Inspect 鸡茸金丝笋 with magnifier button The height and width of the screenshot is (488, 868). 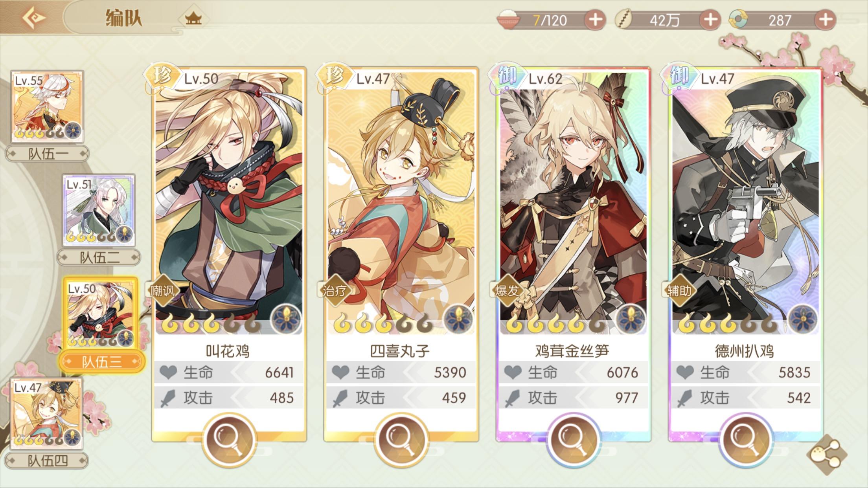[x=573, y=438]
